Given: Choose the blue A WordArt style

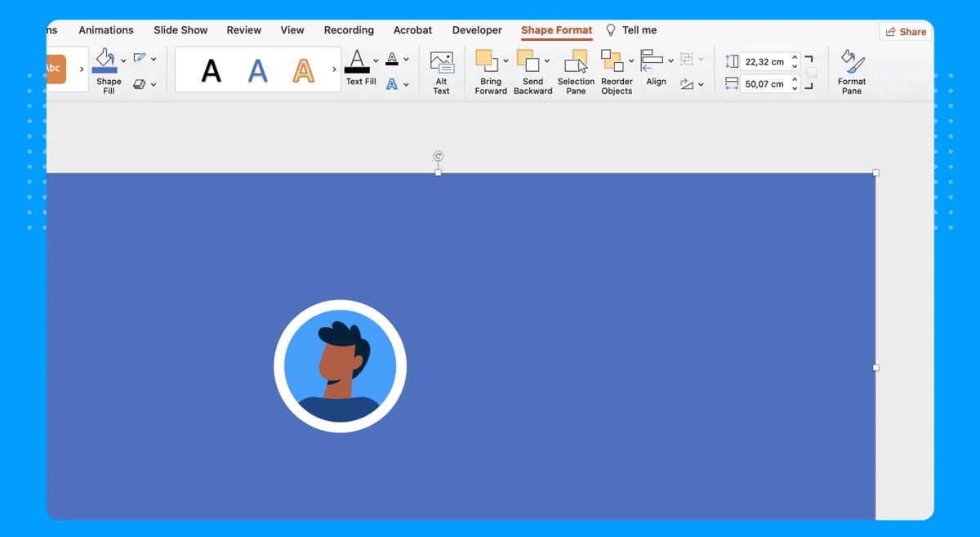Looking at the screenshot, I should pos(258,70).
